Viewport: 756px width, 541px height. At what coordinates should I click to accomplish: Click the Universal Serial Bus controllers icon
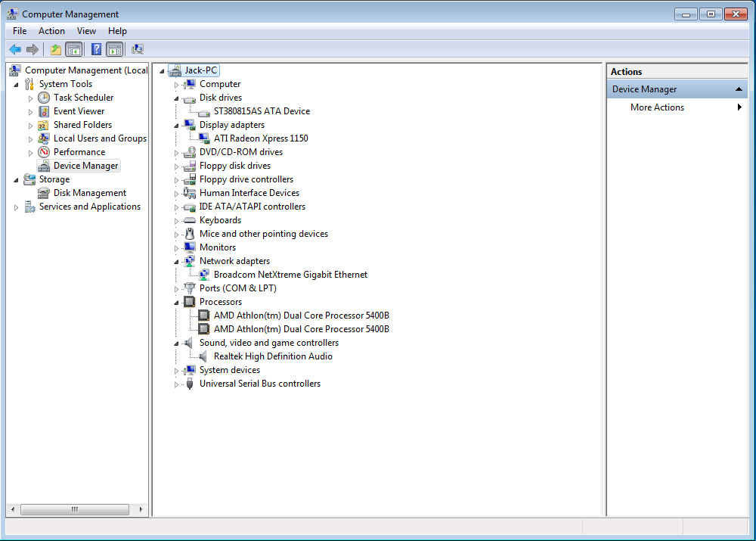click(x=190, y=384)
